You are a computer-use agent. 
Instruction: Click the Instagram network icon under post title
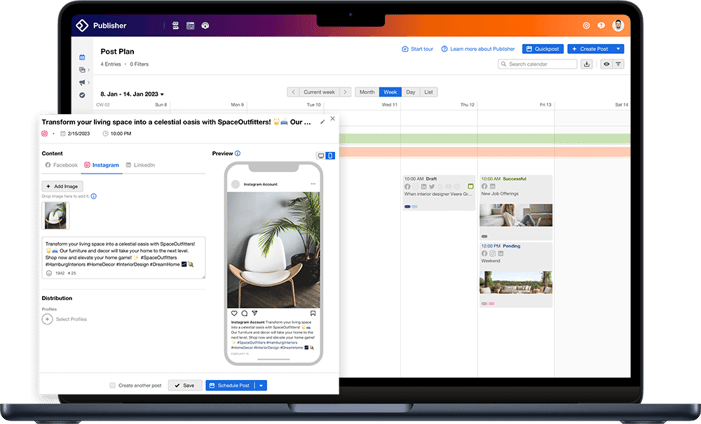[x=44, y=133]
